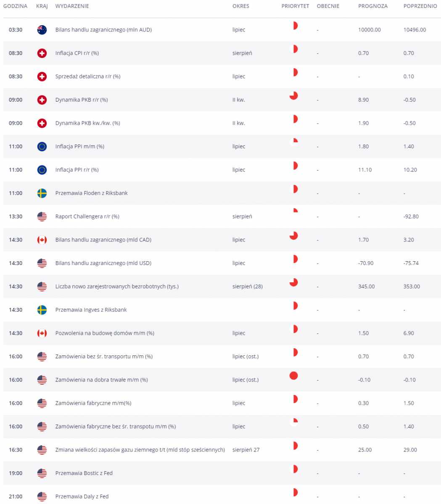441x504 pixels.
Task: Sort by the GODZINA column header
Action: point(15,6)
